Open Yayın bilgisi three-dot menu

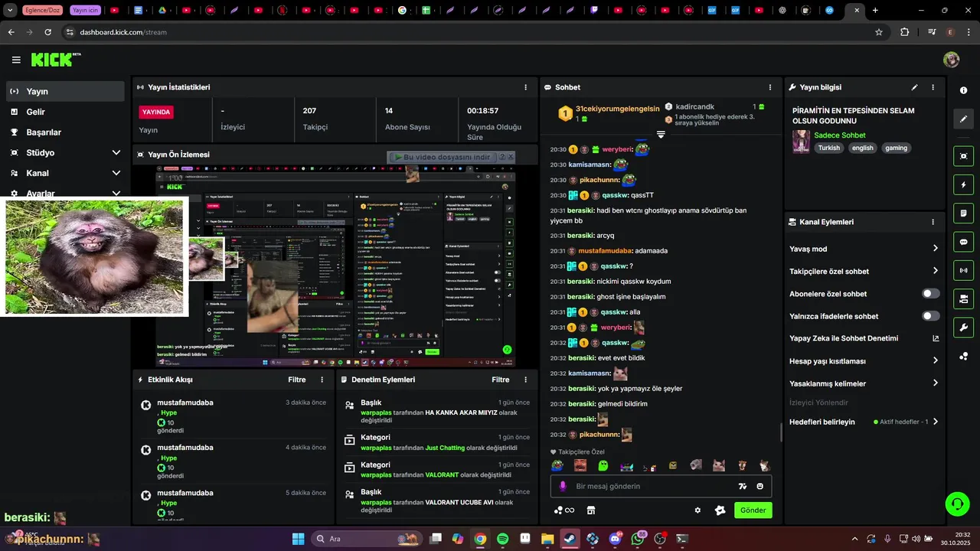933,87
